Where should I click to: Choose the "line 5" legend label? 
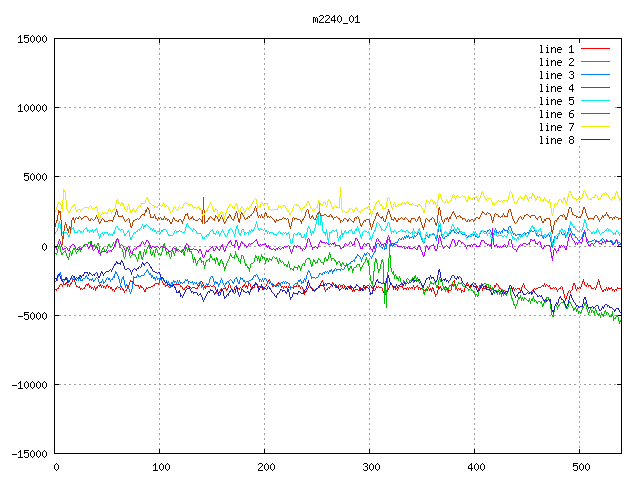coord(557,101)
